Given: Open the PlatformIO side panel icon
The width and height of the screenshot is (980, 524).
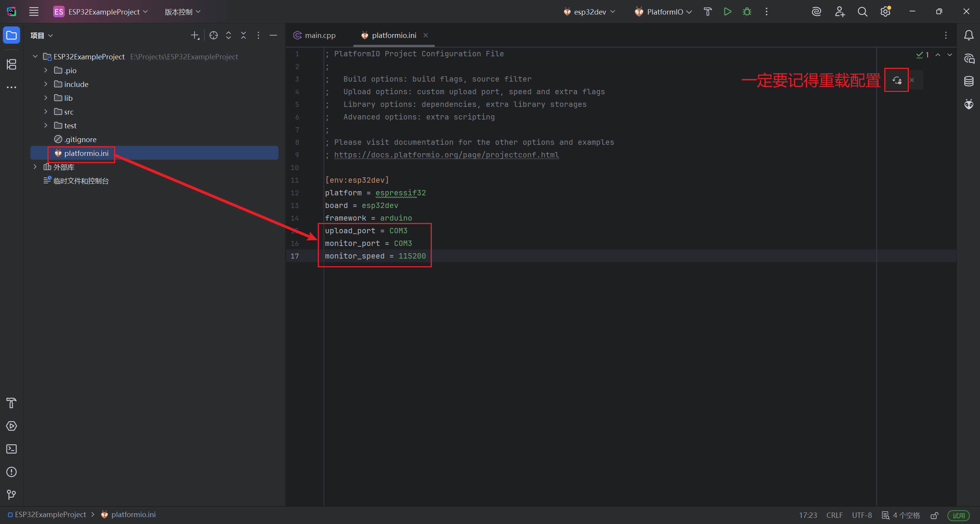Looking at the screenshot, I should tap(969, 104).
